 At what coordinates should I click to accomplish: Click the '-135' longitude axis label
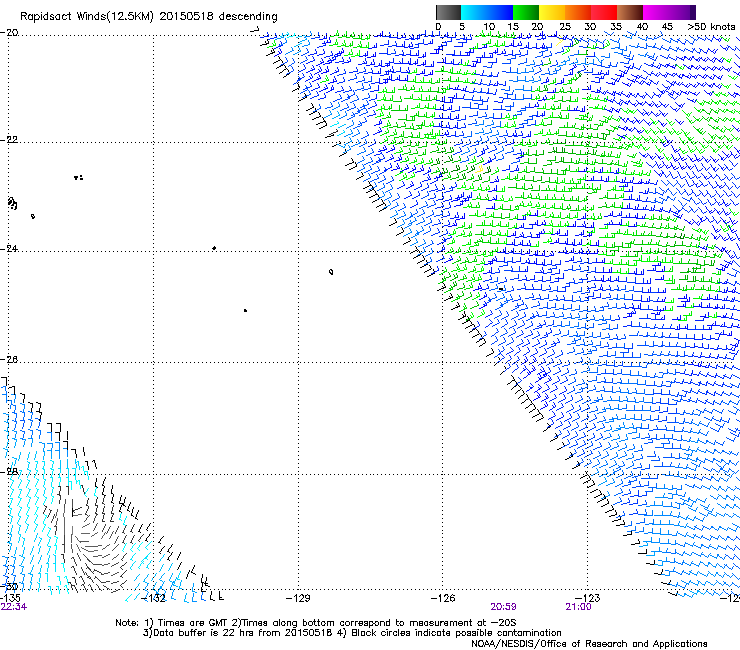click(10, 598)
